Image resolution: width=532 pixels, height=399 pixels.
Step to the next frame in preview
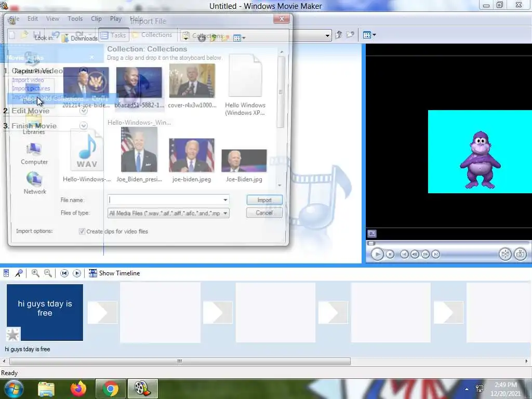tap(425, 254)
